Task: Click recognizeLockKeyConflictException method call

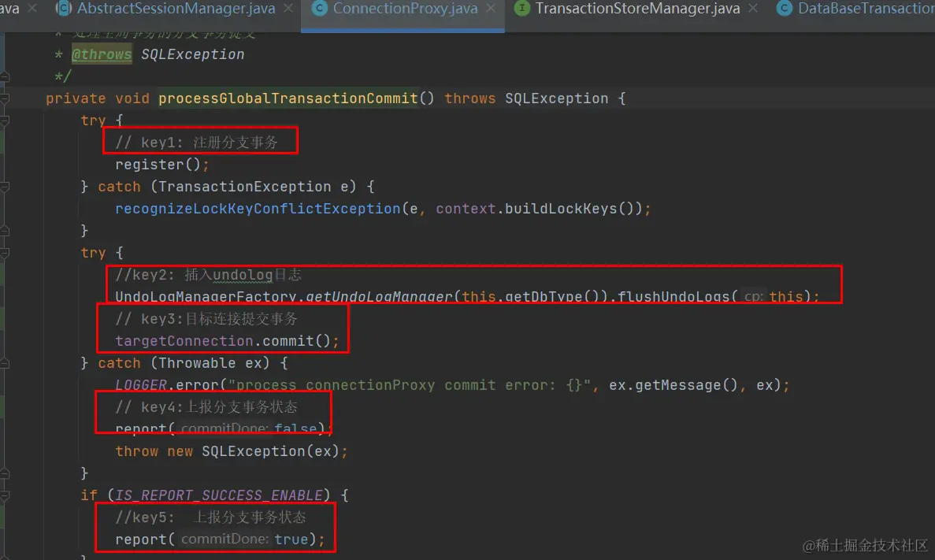Action: (258, 209)
